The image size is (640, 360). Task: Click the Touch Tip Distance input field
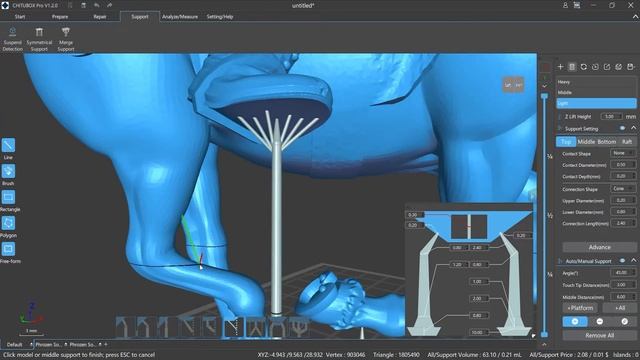click(622, 284)
